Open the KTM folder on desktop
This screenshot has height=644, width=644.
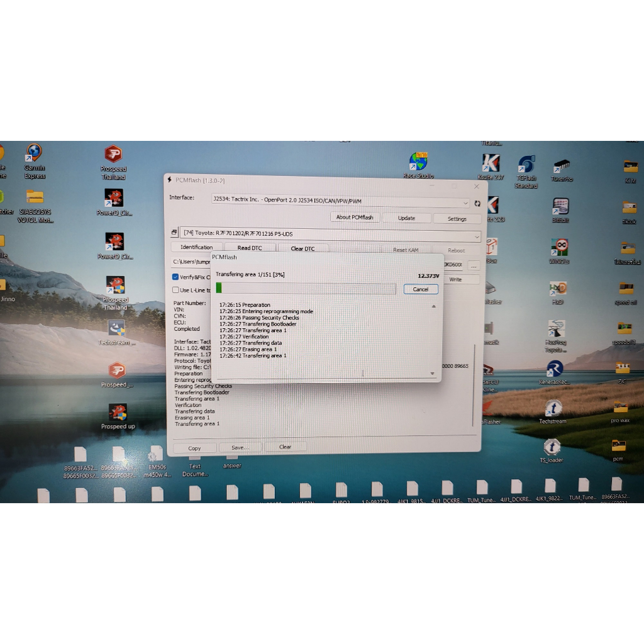point(630,171)
